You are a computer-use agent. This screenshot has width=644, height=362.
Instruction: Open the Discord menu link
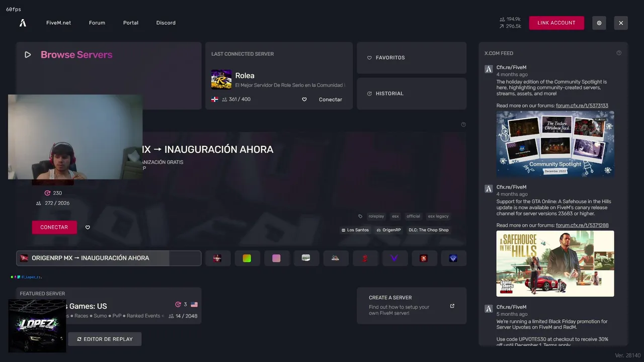point(166,23)
